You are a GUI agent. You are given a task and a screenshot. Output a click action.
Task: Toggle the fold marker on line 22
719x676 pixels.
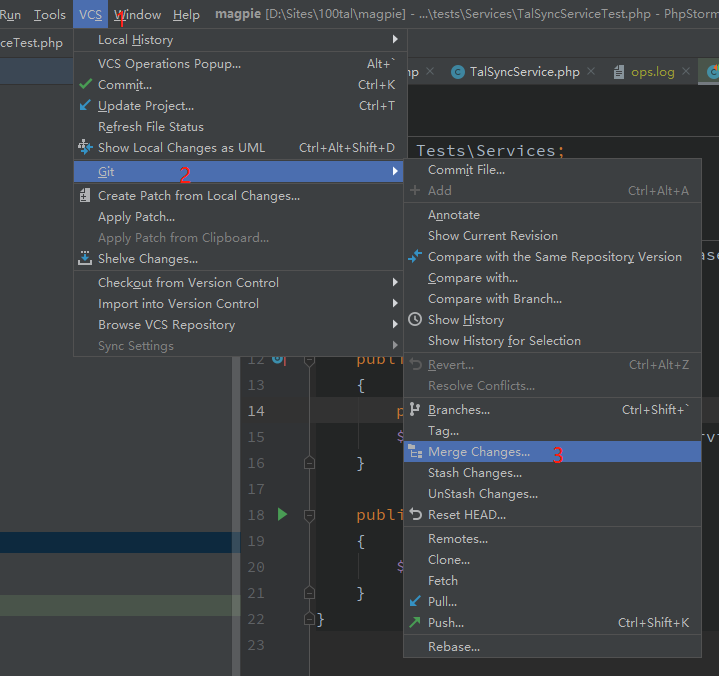(310, 619)
